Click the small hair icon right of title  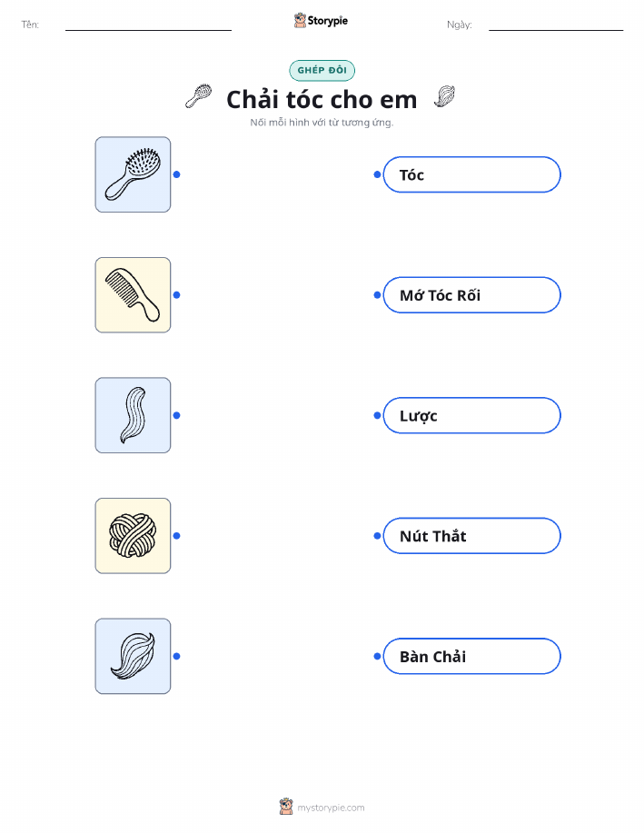click(444, 96)
